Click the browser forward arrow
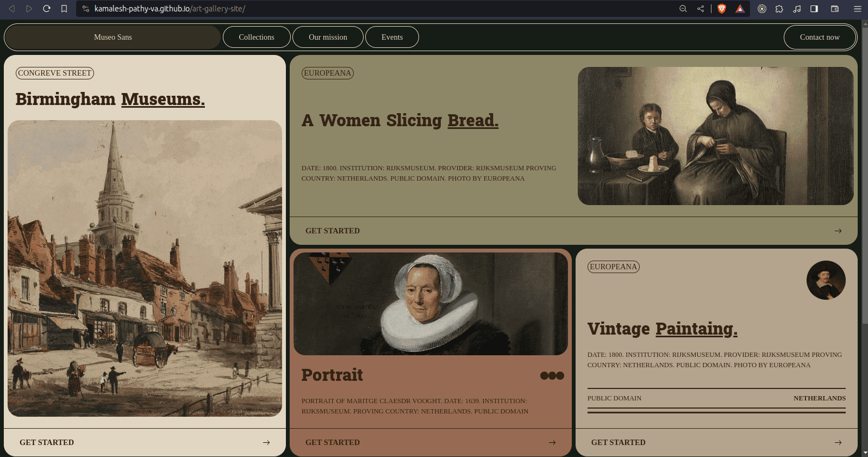 29,9
